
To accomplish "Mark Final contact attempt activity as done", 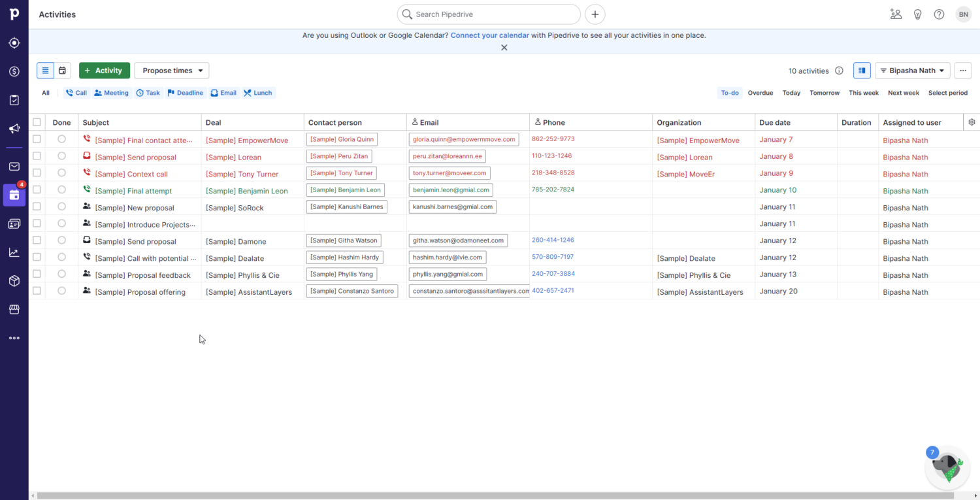I will (x=61, y=139).
